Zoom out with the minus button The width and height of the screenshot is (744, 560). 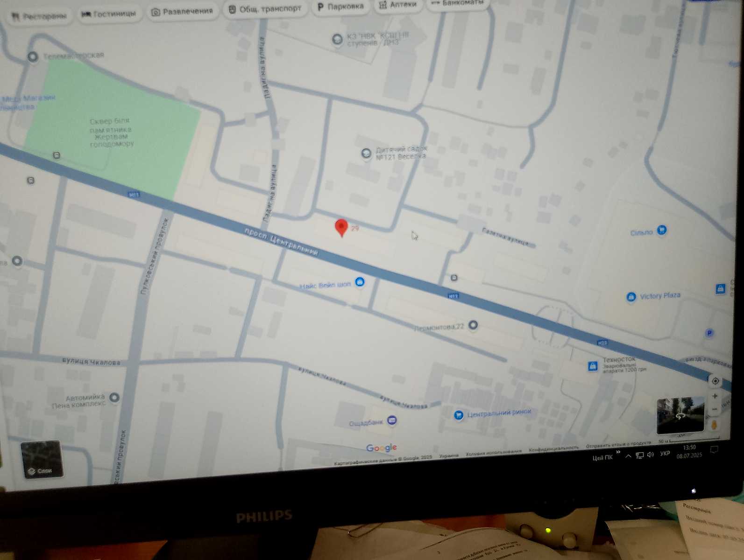coord(715,409)
